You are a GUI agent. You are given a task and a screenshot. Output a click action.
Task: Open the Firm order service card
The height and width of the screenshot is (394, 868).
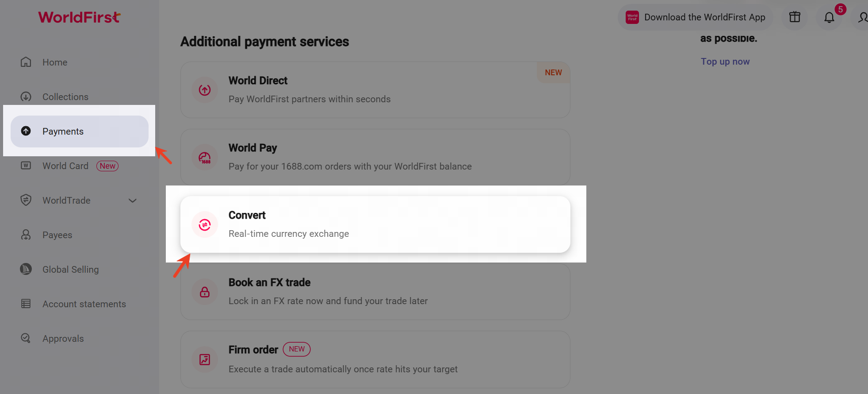pos(375,359)
